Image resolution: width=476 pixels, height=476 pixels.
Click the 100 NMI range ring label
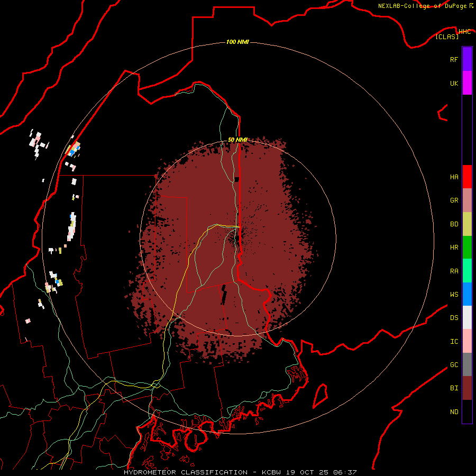point(237,42)
